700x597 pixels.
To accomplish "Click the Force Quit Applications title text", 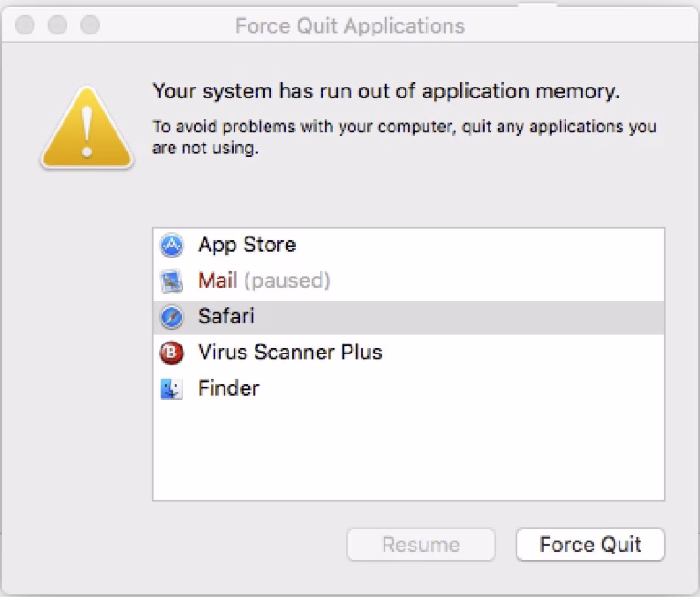I will click(350, 26).
